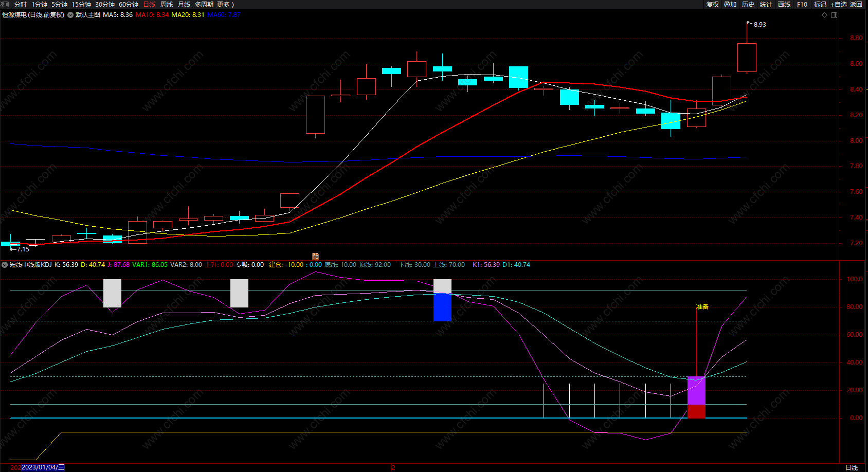868x472 pixels.
Task: Click the 7.15 low price label
Action: (x=23, y=249)
